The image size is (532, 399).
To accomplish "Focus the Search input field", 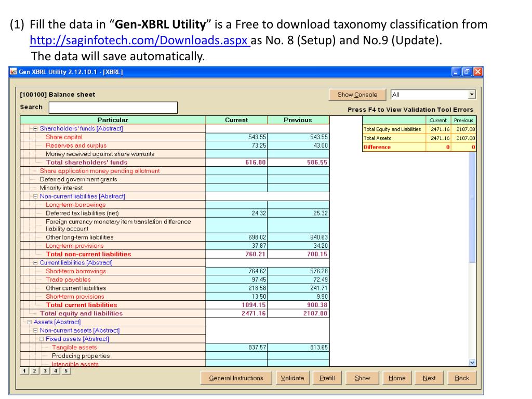I will (113, 108).
